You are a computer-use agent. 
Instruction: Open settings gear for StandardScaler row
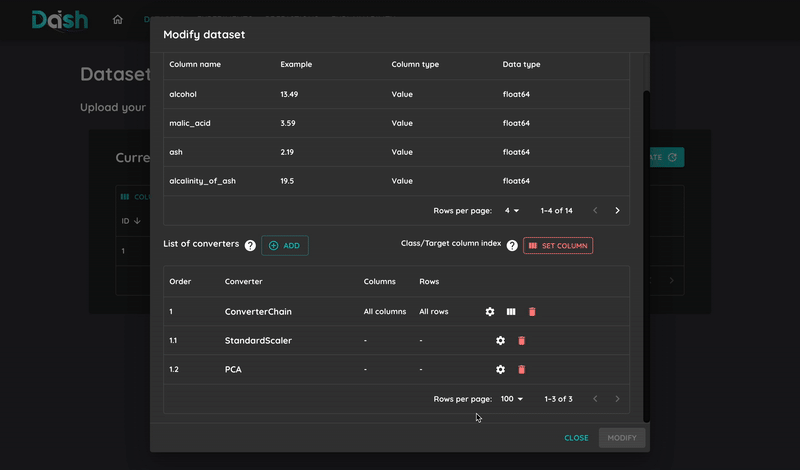(501, 340)
